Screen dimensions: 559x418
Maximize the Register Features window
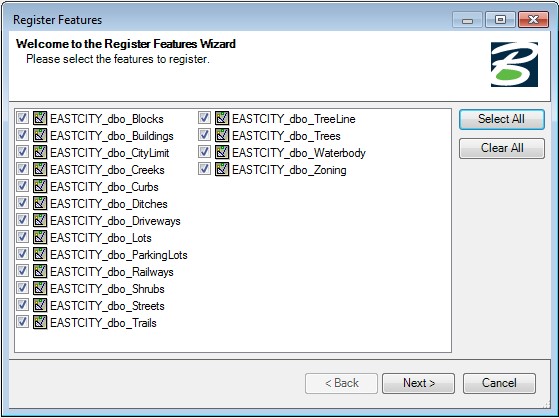500,20
